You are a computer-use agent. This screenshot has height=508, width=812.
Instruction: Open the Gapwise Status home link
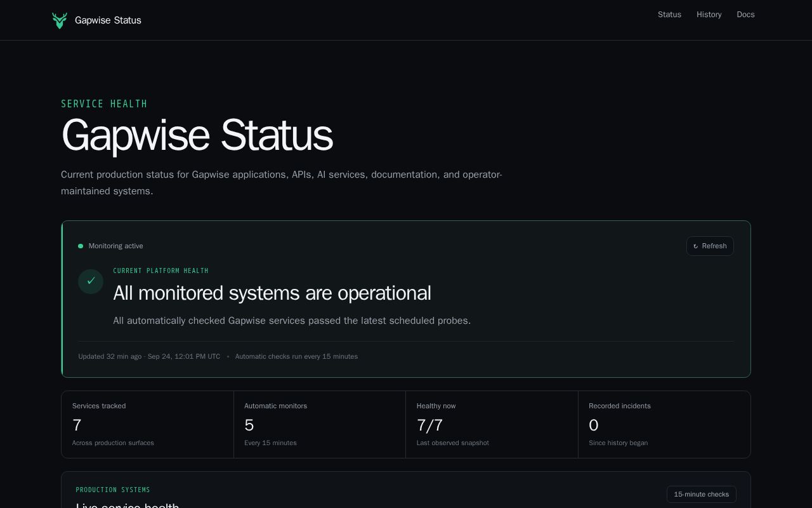[96, 20]
